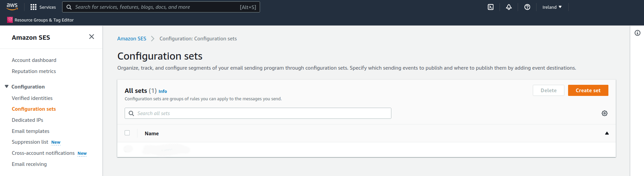Viewport: 644px width, 176px height.
Task: Open the Ireland region dropdown
Action: click(552, 7)
